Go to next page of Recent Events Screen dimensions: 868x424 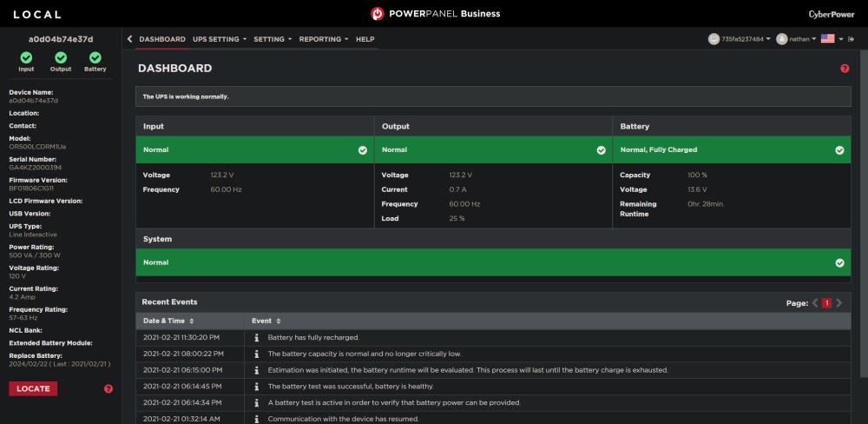point(838,303)
